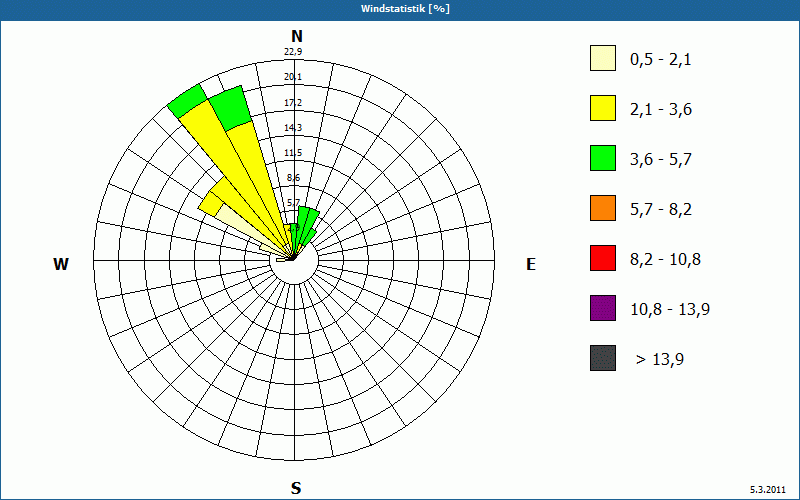
Task: Click the yellow 2,1 - 3,6 legend swatch
Action: 603,108
